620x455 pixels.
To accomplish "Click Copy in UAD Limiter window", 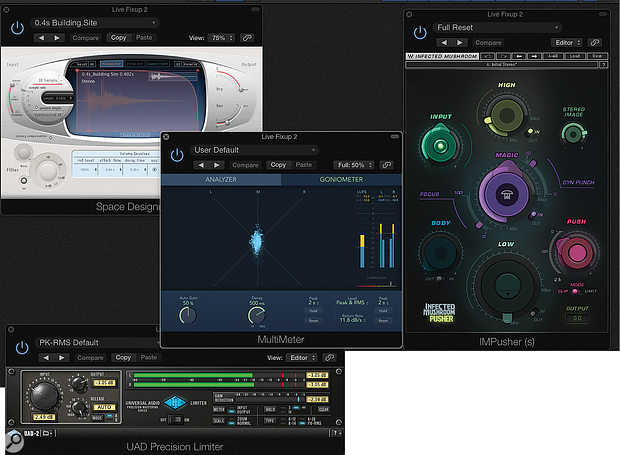I will tap(123, 357).
